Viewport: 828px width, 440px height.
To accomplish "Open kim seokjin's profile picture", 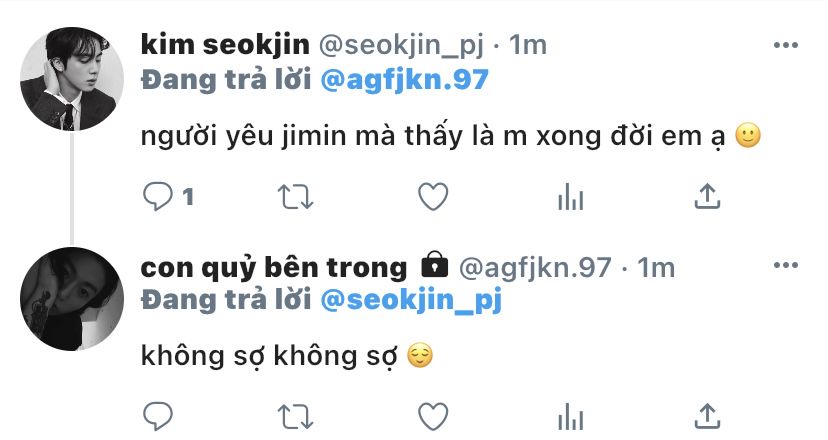I will (x=72, y=79).
